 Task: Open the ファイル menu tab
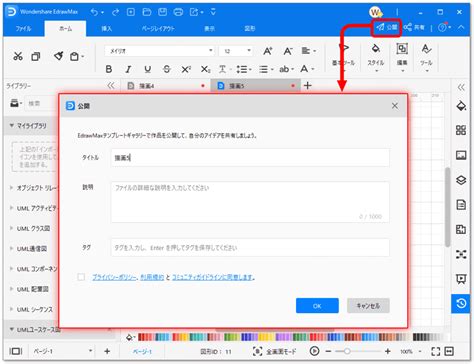tap(23, 29)
